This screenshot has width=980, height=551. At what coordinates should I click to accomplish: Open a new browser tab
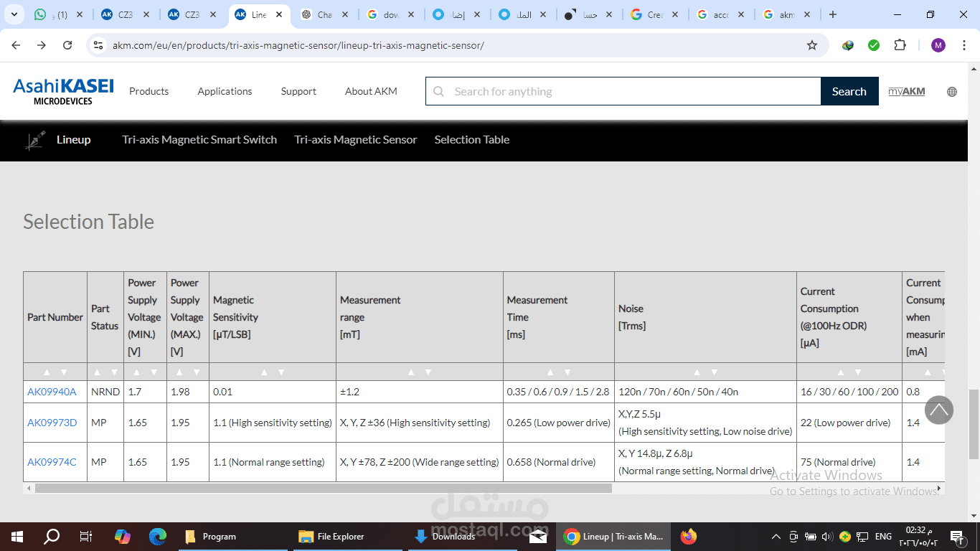[x=832, y=14]
